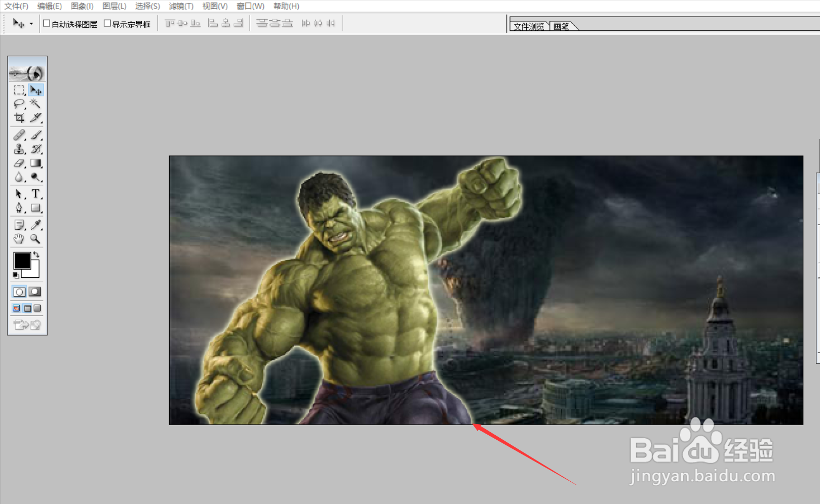Click the distribute left edges button
The height and width of the screenshot is (504, 820).
click(305, 23)
